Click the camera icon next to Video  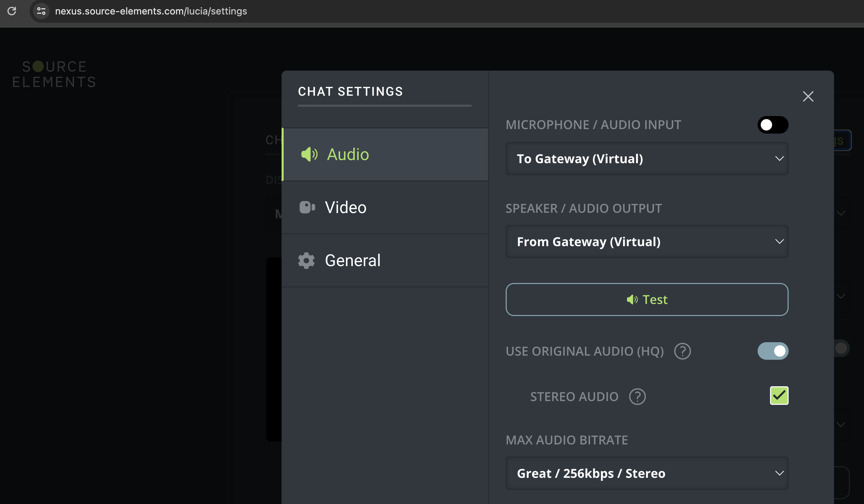(x=307, y=207)
